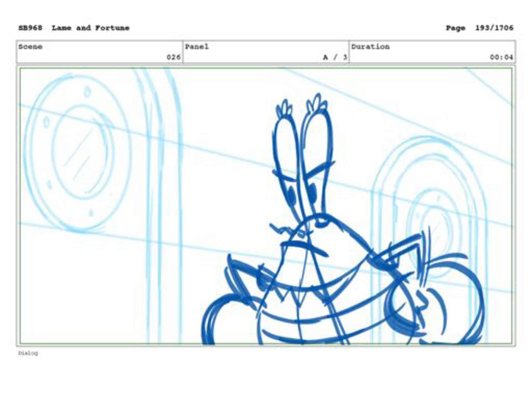Select the duration value '00:04'
This screenshot has height=412, width=532.
pos(502,57)
